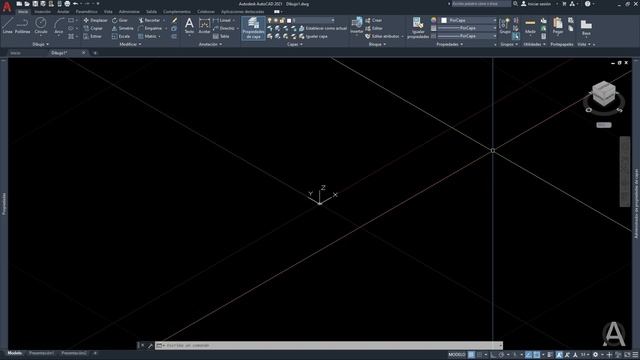Expand the Propiedades panel
Image resolution: width=640 pixels, height=360 pixels.
449,44
